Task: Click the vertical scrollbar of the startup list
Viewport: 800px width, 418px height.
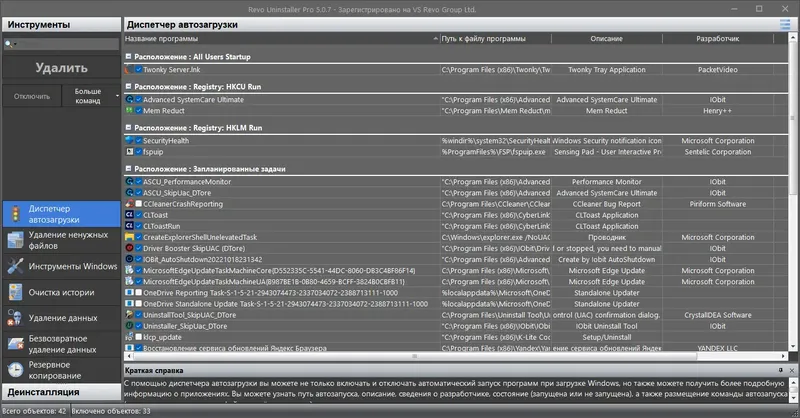Action: tap(792, 117)
